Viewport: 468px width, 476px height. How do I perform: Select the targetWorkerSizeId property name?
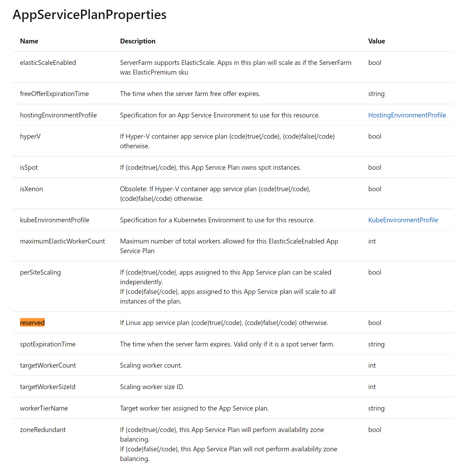(48, 387)
